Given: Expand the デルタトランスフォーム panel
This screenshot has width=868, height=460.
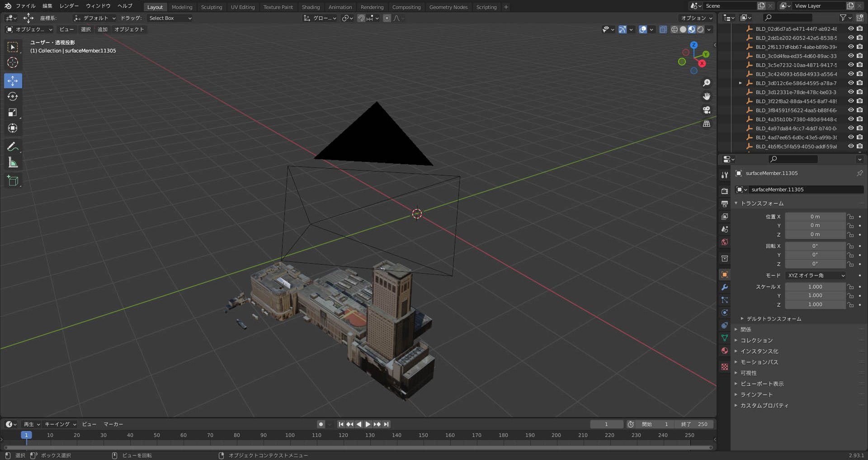Looking at the screenshot, I should tap(774, 319).
